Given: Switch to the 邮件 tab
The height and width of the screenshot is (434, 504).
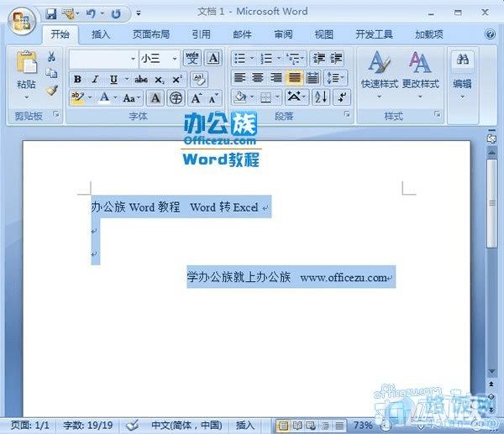Looking at the screenshot, I should (243, 34).
